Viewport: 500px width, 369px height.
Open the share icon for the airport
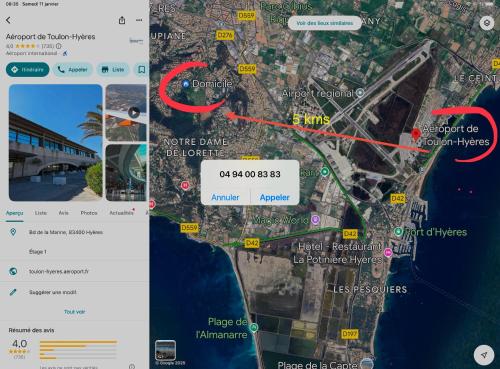(x=122, y=20)
